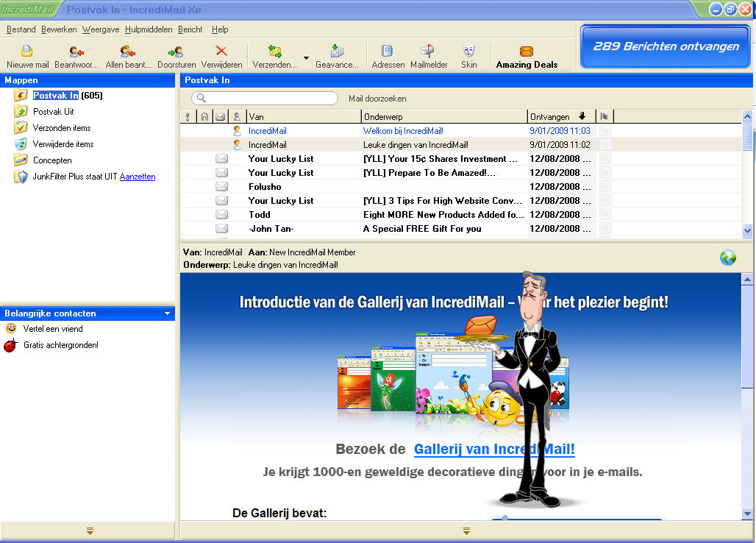Select the Eight MORE New Products message
The width and height of the screenshot is (756, 543).
460,214
